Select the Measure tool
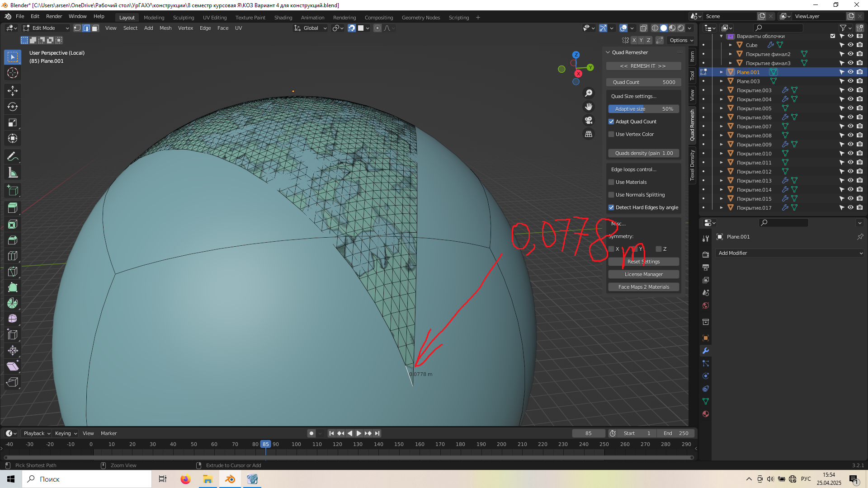Screen dimensions: 868x488 [13, 173]
